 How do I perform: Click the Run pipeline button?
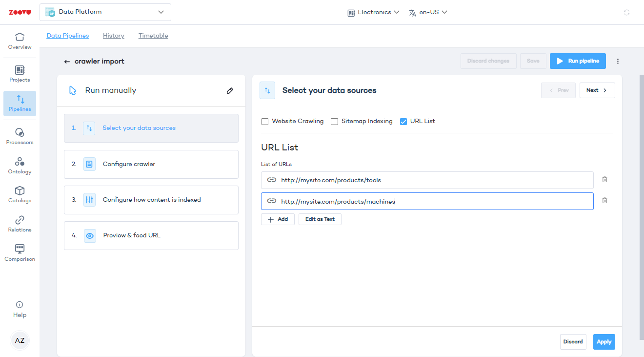578,61
